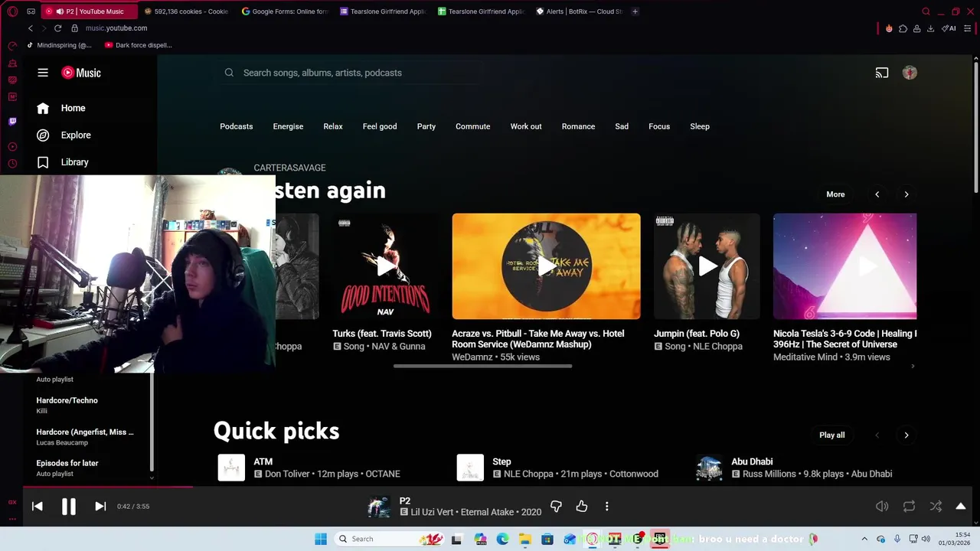Open the WeDamnz channel link
The image size is (980, 551).
click(473, 357)
